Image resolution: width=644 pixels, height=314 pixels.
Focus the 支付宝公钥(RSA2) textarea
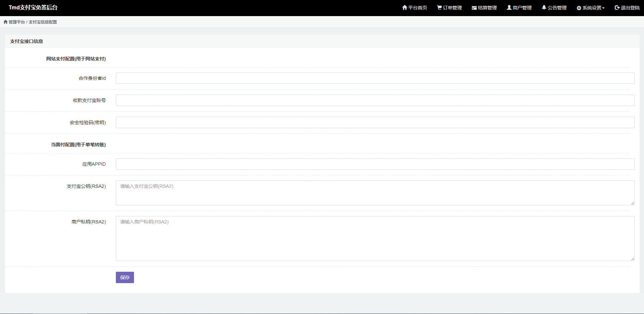coord(375,193)
